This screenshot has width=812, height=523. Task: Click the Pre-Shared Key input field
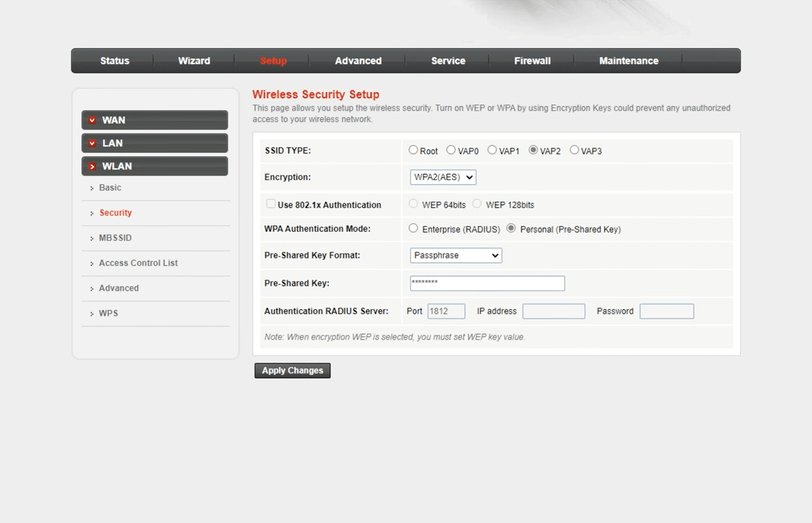coord(487,283)
